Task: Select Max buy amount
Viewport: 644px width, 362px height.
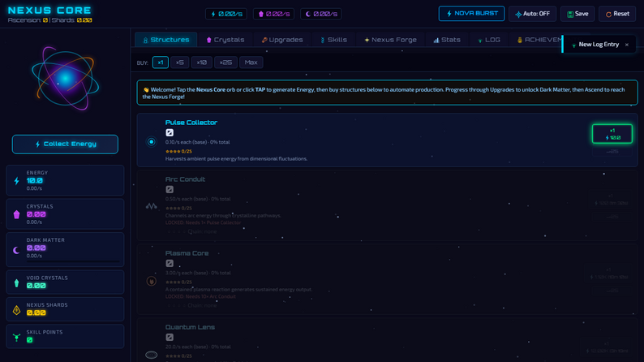Action: (x=251, y=62)
